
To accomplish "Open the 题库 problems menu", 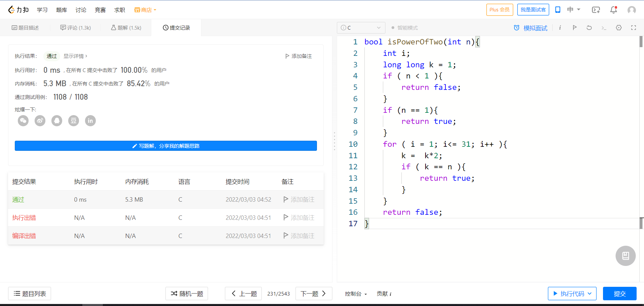I will click(62, 10).
